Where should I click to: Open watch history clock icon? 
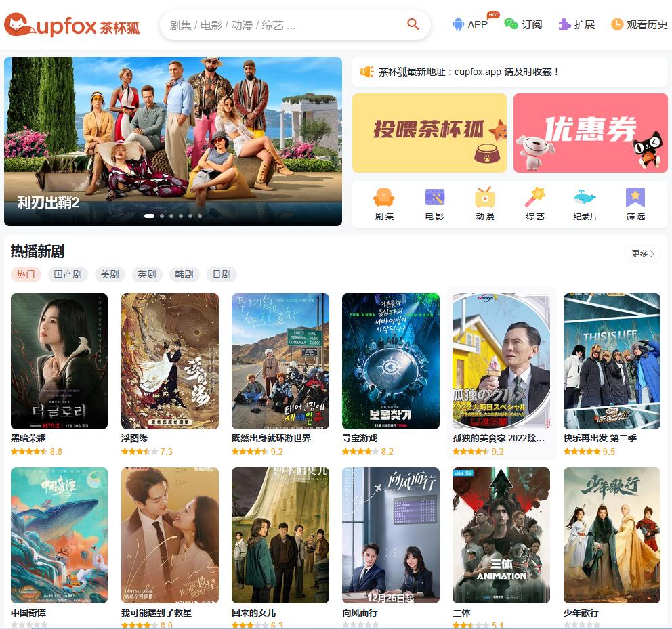(x=617, y=24)
